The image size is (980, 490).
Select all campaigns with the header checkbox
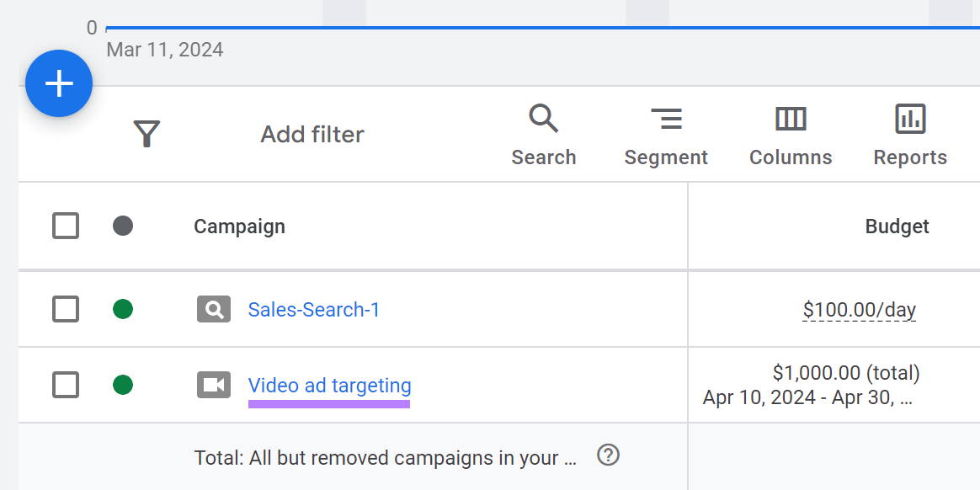click(66, 226)
